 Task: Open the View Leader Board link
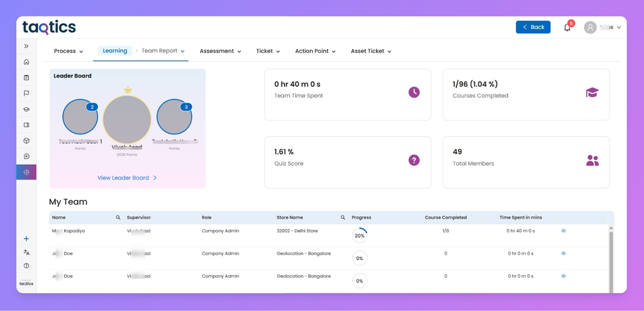click(127, 178)
